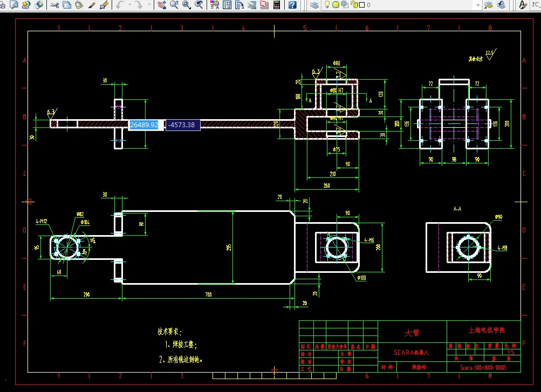Make the selected object's layer current
Viewport: 541px width, 392px height.
489,5
